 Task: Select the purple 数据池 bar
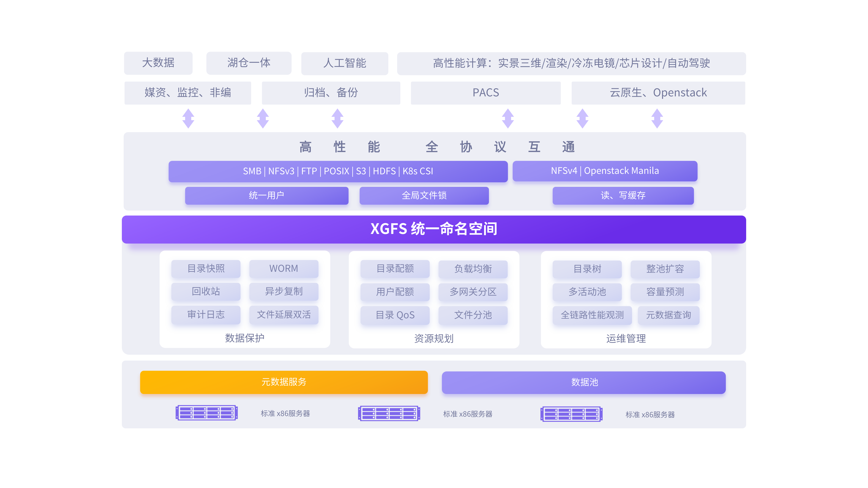pyautogui.click(x=584, y=383)
